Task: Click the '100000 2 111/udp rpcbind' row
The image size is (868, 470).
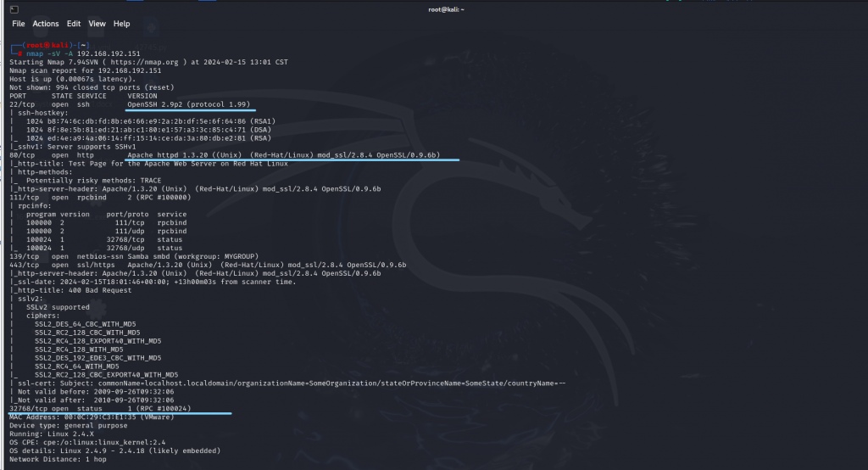Action: click(106, 231)
